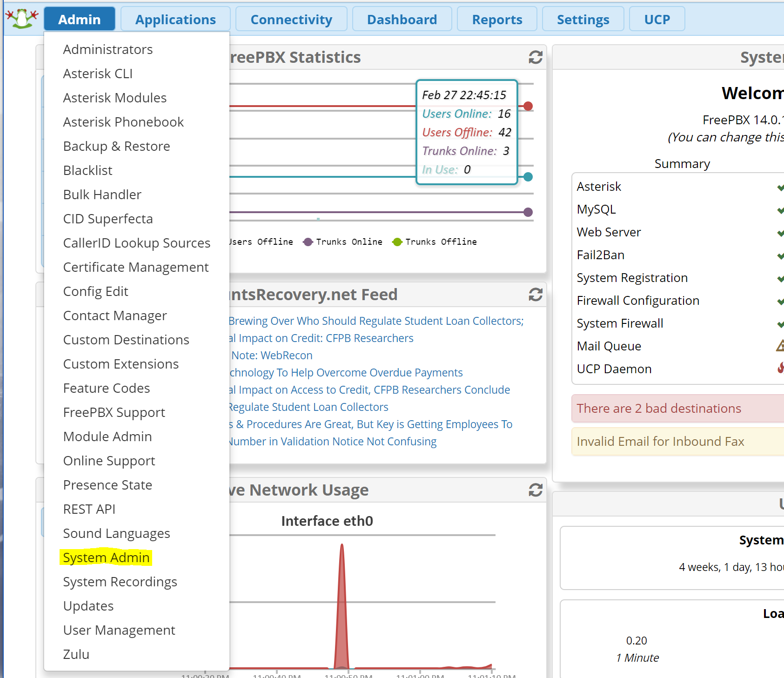Open the UCP tab
The image size is (784, 678).
point(657,19)
